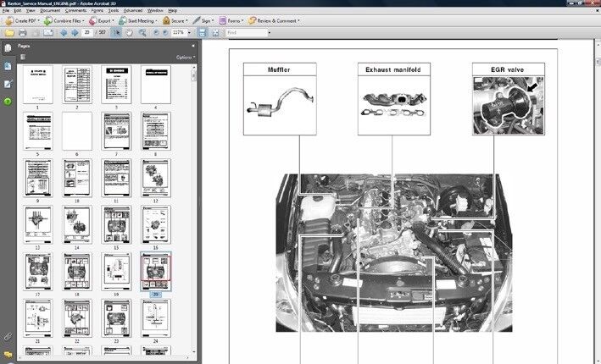
Task: Open the Options dropdown in Pages panel
Action: pyautogui.click(x=184, y=58)
